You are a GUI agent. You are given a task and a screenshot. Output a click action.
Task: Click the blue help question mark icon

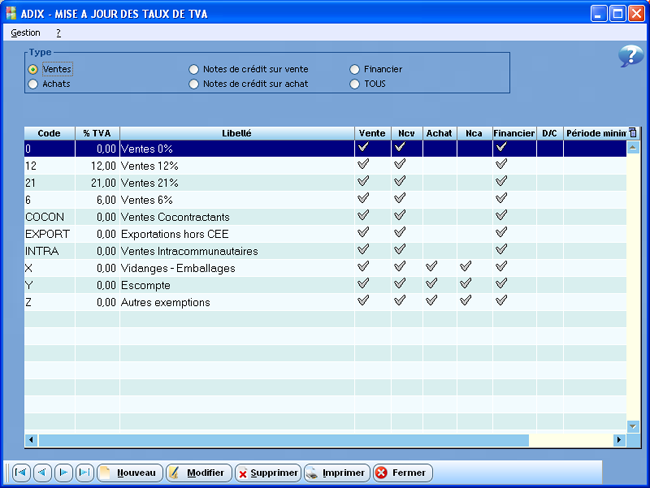point(630,56)
